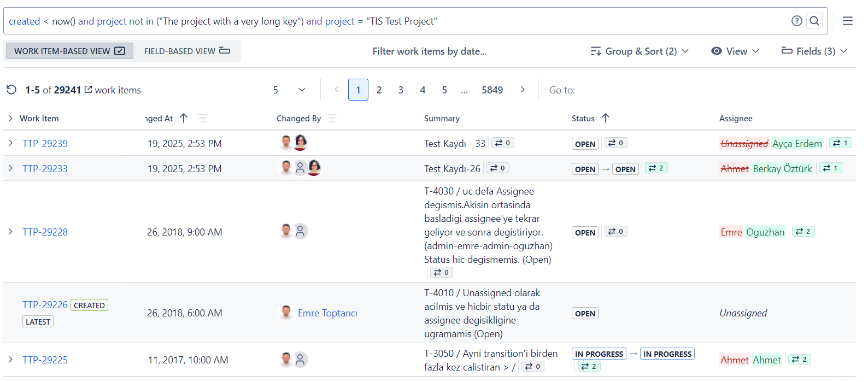Click the Filter work items by date field

pyautogui.click(x=429, y=51)
